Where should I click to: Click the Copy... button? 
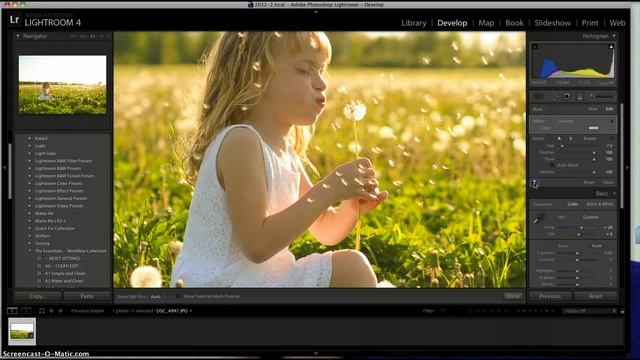pyautogui.click(x=38, y=296)
